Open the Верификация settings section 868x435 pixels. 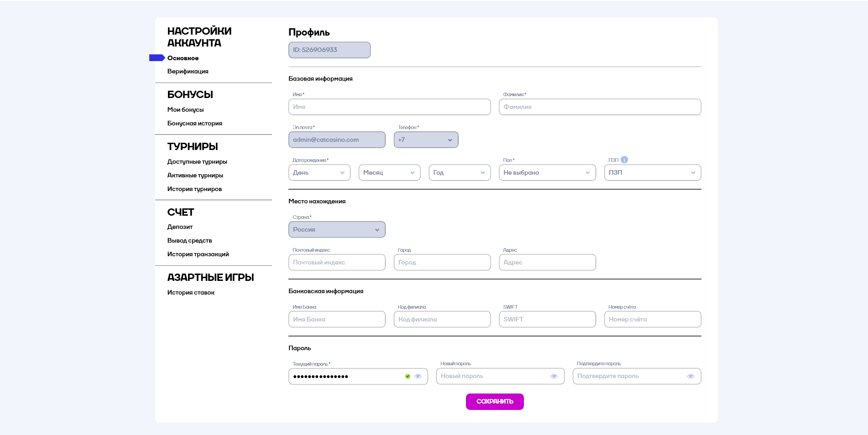click(188, 72)
